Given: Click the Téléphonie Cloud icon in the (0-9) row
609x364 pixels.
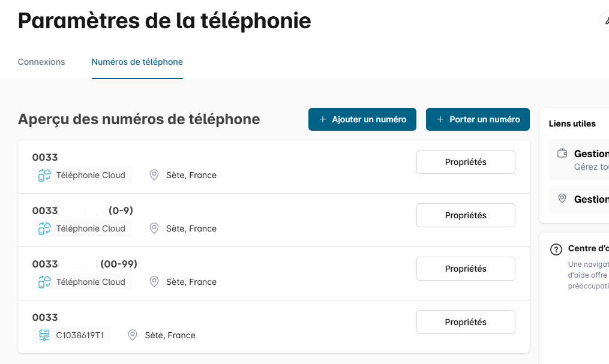Looking at the screenshot, I should coord(44,228).
